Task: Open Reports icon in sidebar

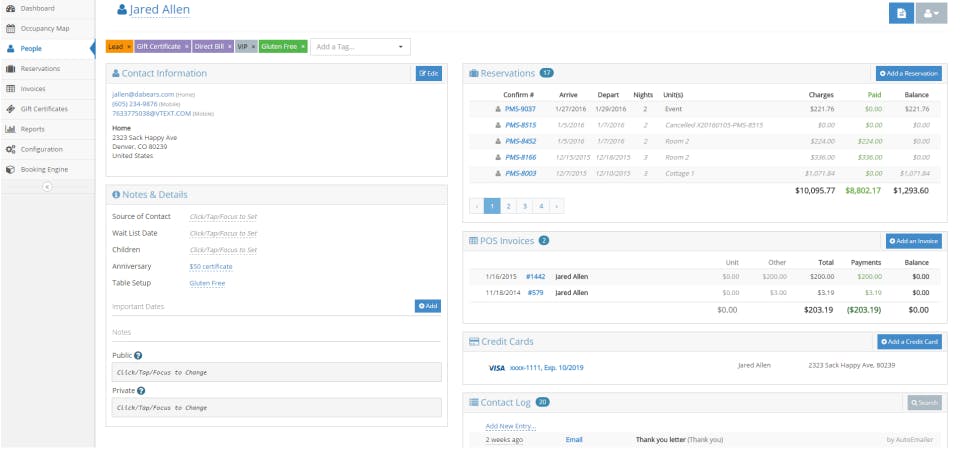Action: tap(10, 129)
